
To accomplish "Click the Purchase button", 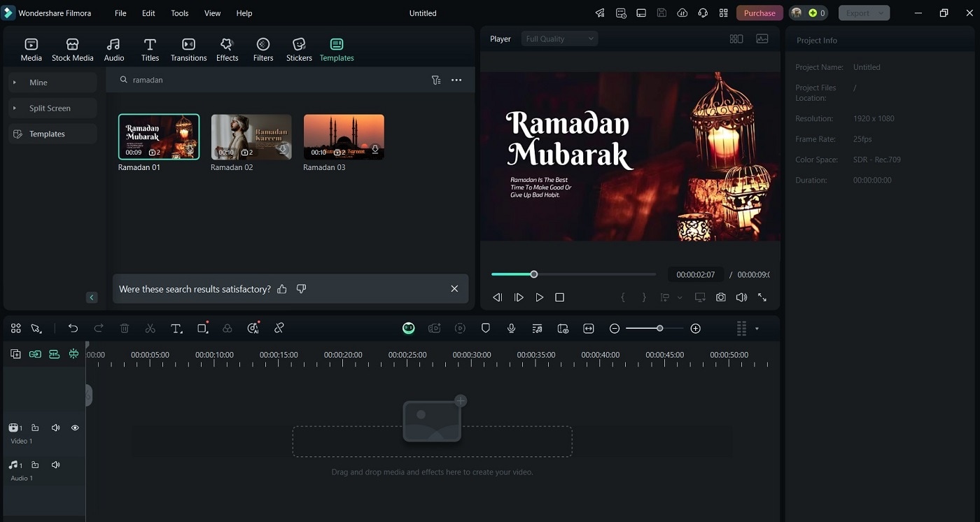I will (759, 13).
